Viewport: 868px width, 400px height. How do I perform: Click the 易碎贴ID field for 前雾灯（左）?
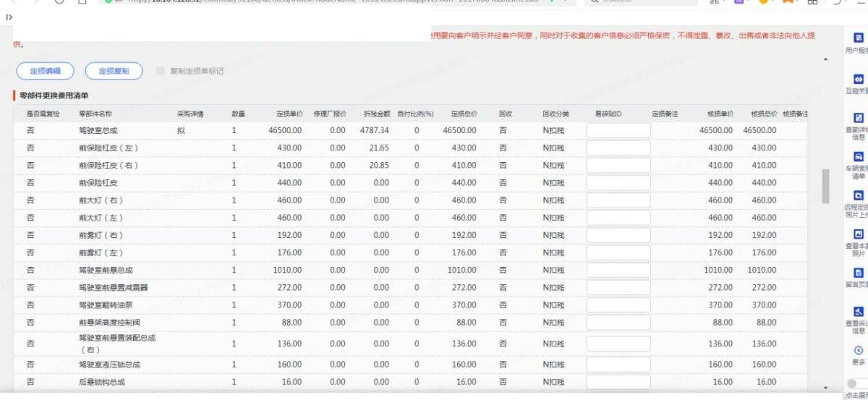pos(618,253)
